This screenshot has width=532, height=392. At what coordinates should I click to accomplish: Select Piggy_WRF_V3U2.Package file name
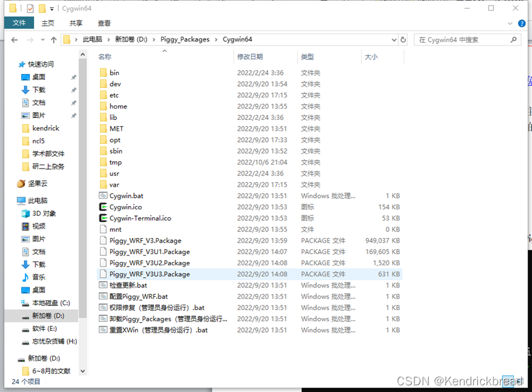149,263
